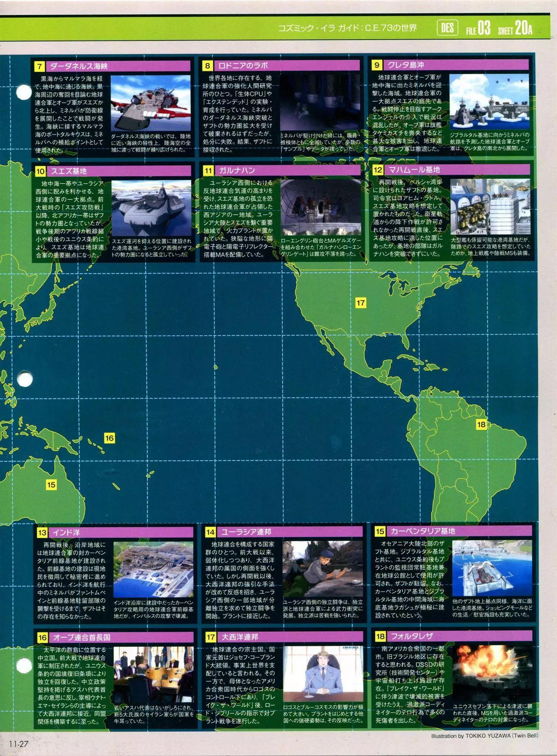Select map marker 15 on Australia

[x=51, y=485]
